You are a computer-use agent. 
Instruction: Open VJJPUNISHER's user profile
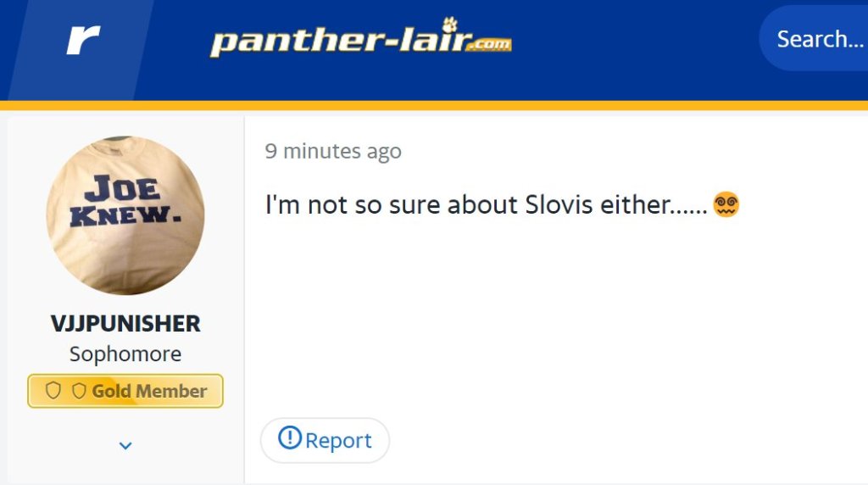coord(125,323)
